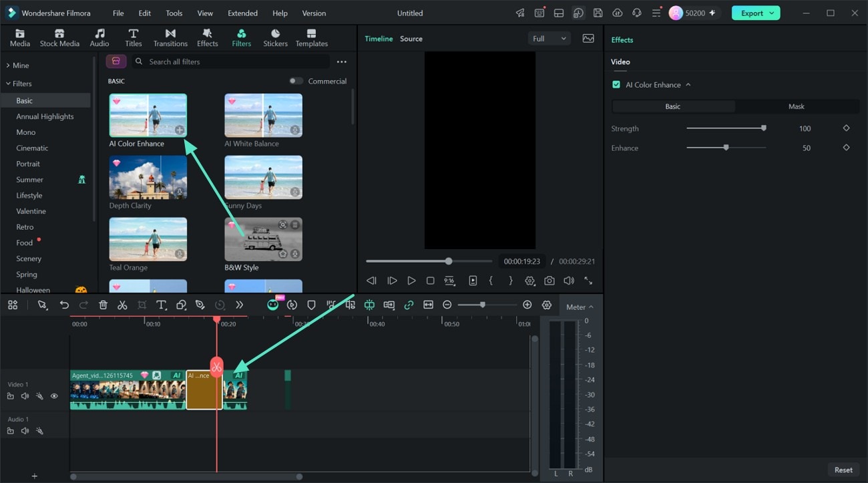Click the Strength slider
Viewport: 868px width, 483px height.
tap(726, 128)
